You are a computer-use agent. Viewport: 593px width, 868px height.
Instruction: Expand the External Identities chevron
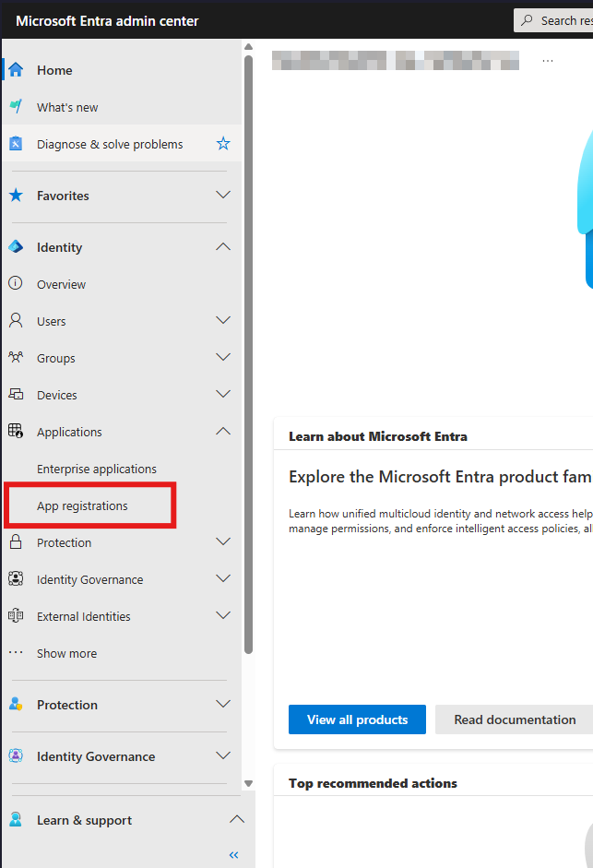pyautogui.click(x=223, y=615)
